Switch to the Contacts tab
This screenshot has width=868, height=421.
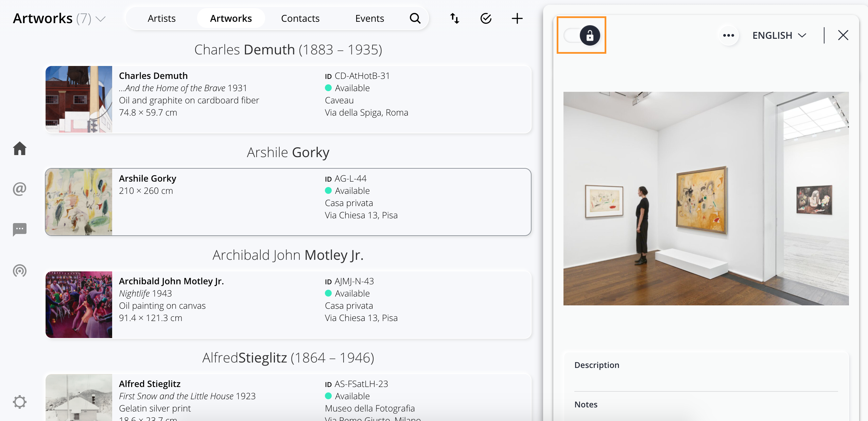(300, 18)
